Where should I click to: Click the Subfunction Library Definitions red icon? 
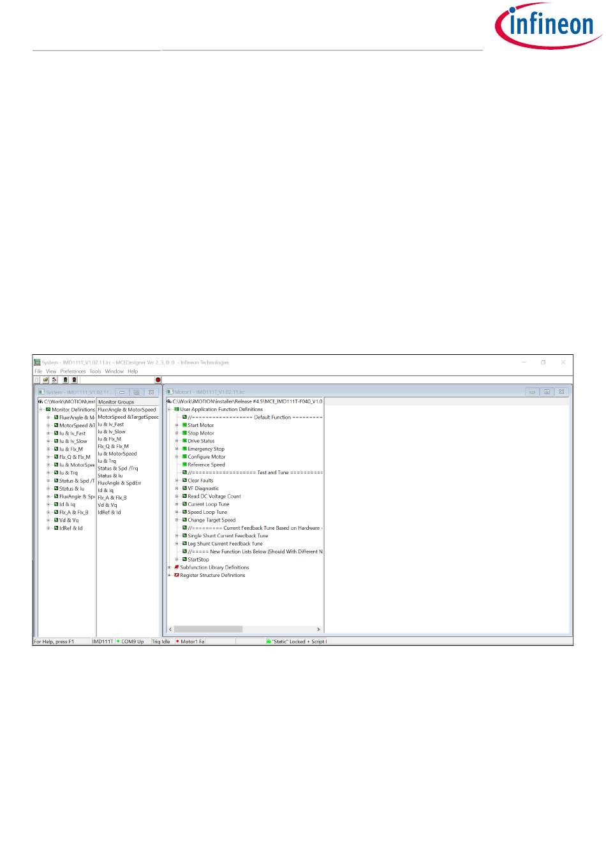coord(177,567)
